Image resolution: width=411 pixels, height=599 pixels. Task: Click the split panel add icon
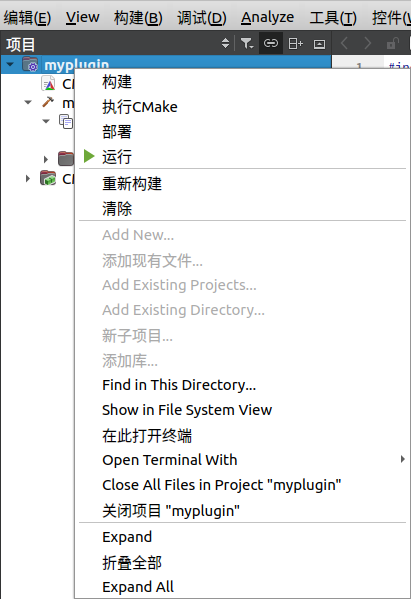[x=295, y=44]
